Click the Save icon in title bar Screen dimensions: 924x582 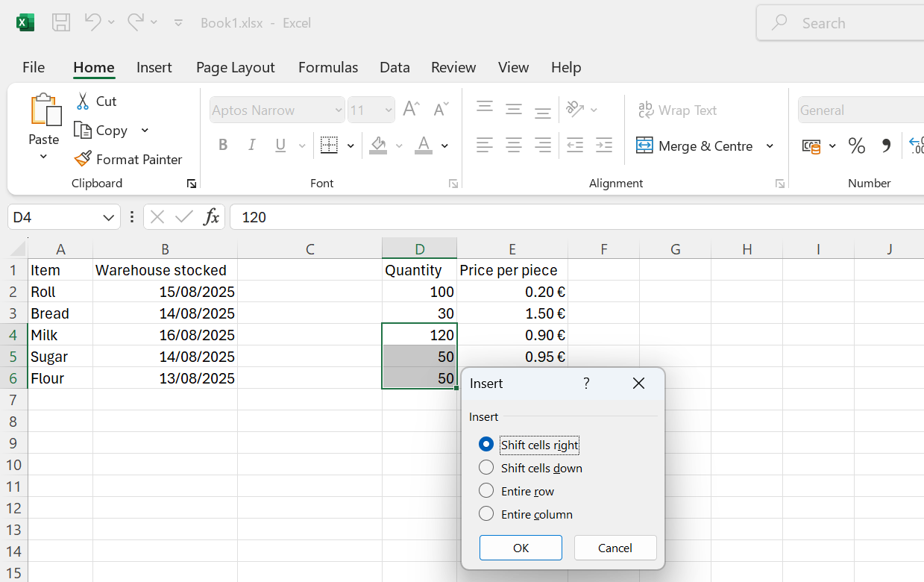pos(61,22)
